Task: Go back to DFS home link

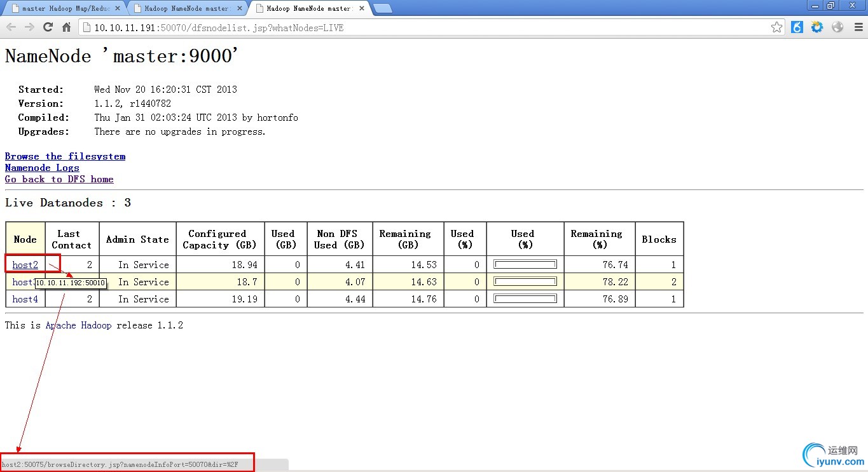Action: [59, 179]
